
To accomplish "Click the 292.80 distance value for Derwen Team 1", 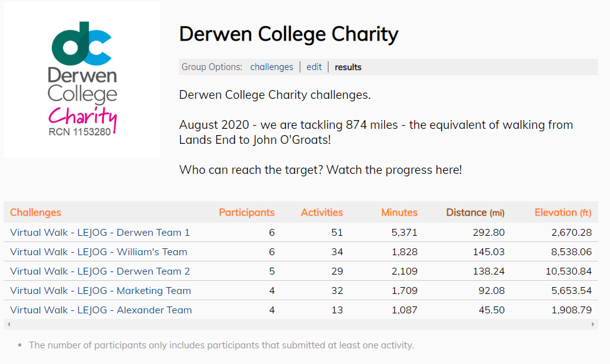I will click(489, 233).
